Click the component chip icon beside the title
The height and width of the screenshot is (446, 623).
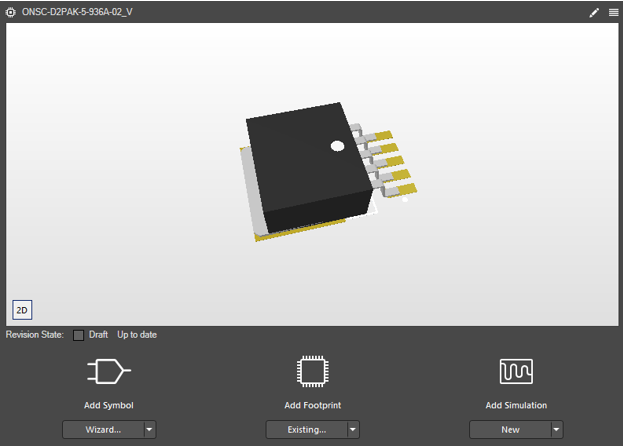click(11, 12)
